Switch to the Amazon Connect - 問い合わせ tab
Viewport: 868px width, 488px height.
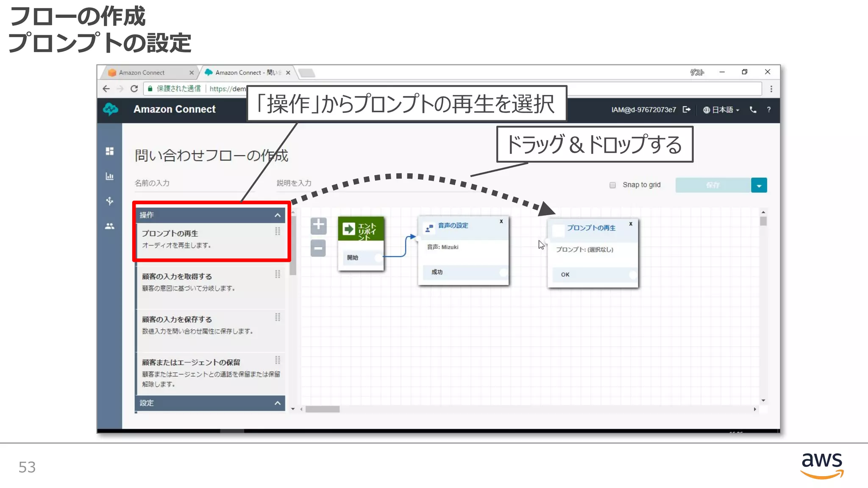tap(248, 72)
